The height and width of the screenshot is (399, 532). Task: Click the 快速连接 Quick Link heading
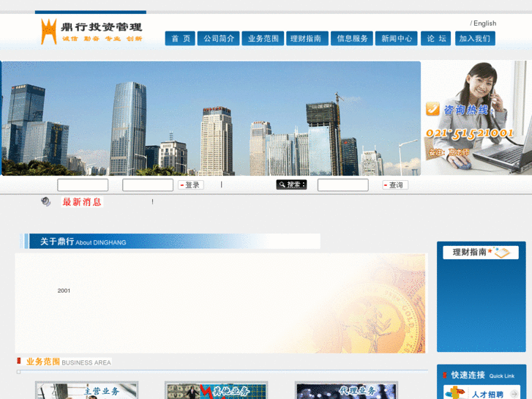[x=483, y=376]
